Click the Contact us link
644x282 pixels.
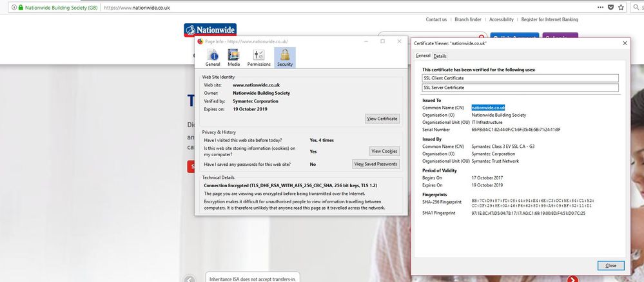[x=436, y=19]
